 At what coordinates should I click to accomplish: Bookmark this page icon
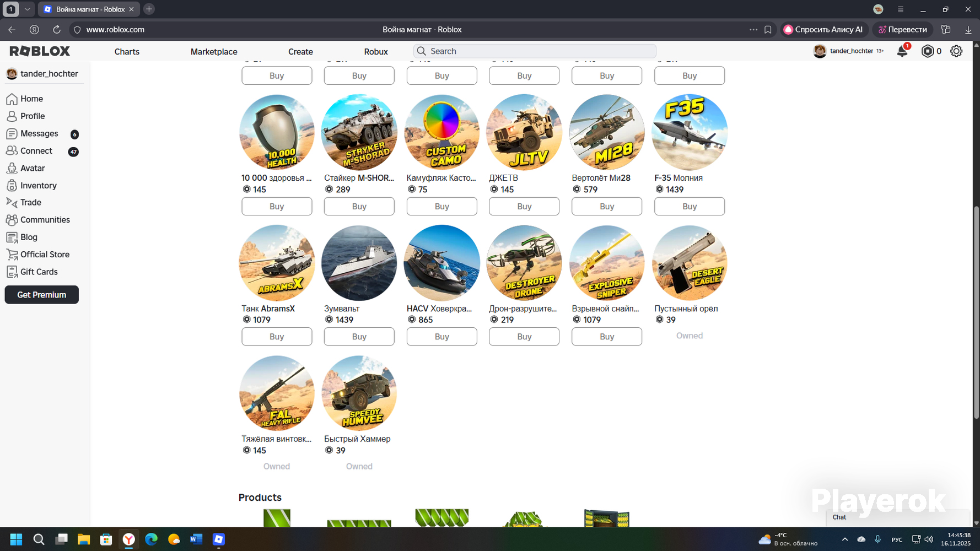768,30
